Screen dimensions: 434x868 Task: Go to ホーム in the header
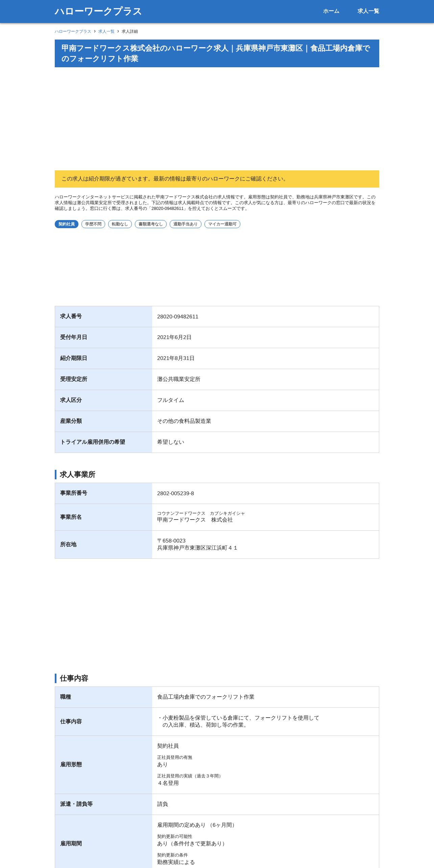coord(331,11)
